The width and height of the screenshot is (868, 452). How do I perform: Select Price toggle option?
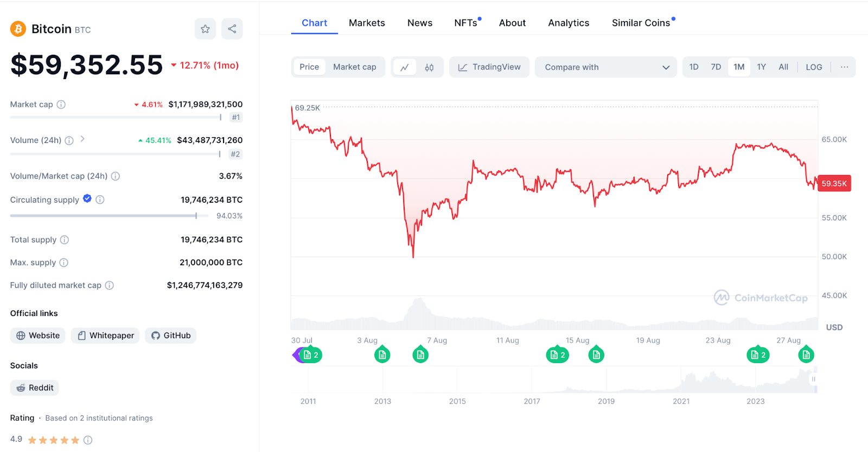pyautogui.click(x=309, y=67)
